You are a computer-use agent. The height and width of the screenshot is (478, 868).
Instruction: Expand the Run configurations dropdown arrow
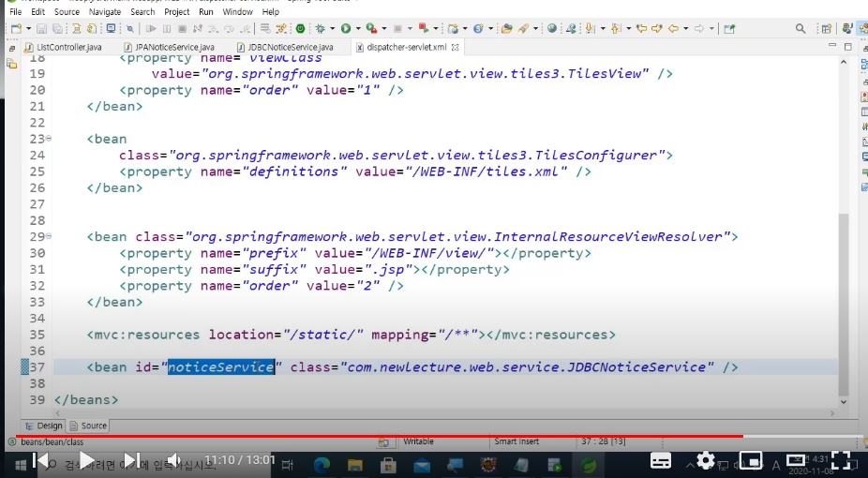tap(358, 29)
